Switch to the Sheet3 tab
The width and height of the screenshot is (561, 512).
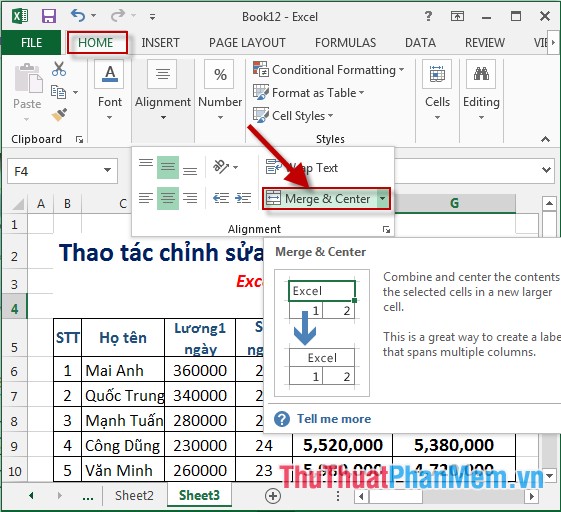(199, 495)
